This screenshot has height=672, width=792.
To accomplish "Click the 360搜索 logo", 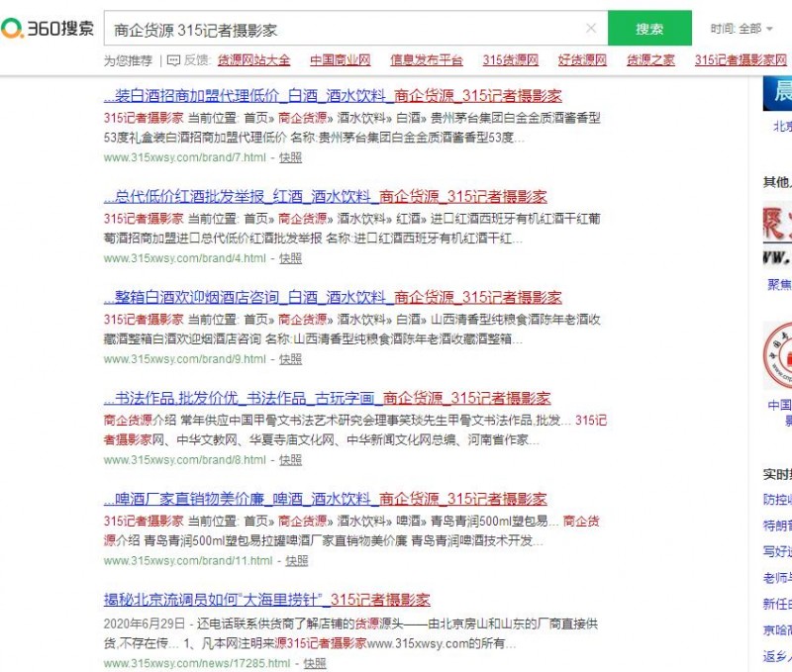I will pyautogui.click(x=48, y=29).
